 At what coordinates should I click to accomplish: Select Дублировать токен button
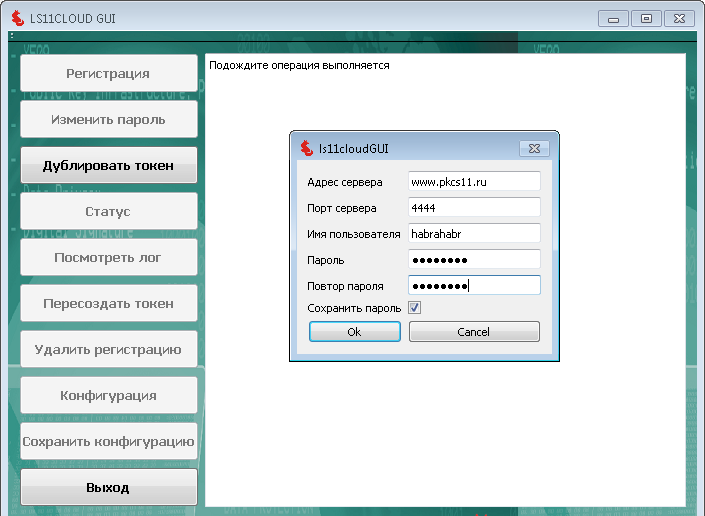coord(108,165)
